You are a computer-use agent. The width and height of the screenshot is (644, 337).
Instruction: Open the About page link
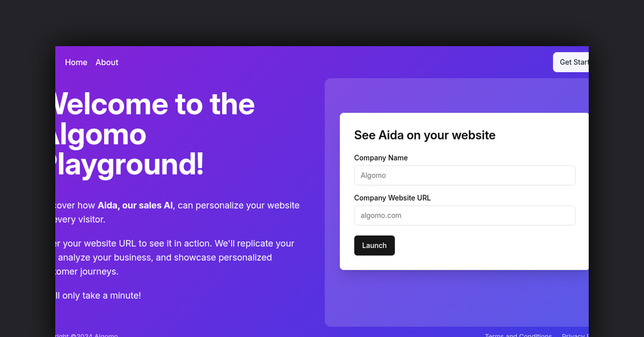[107, 62]
